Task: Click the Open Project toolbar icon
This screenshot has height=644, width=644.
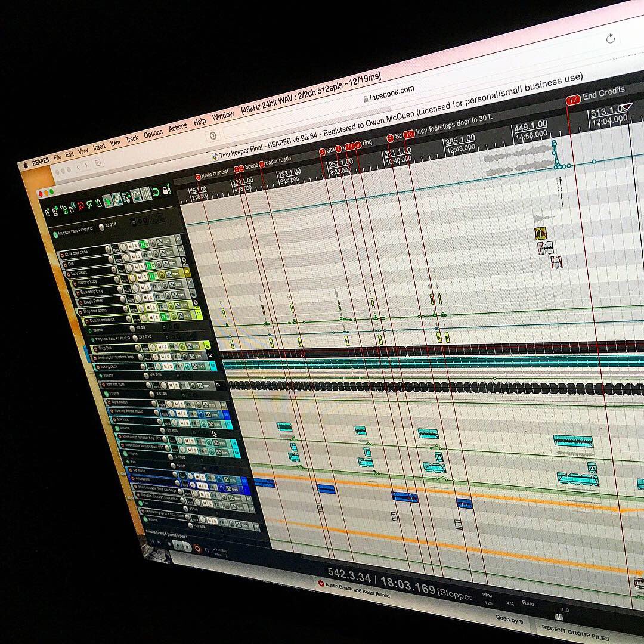Action: (55, 211)
